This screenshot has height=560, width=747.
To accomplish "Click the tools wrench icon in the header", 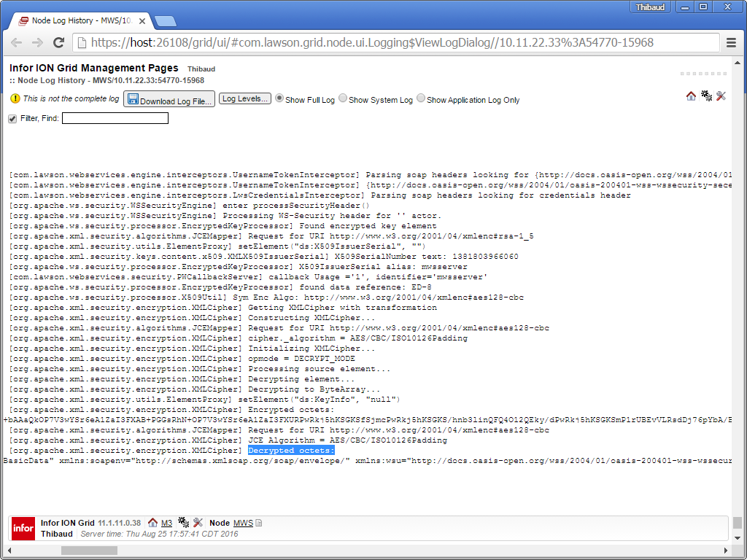I will click(x=721, y=96).
